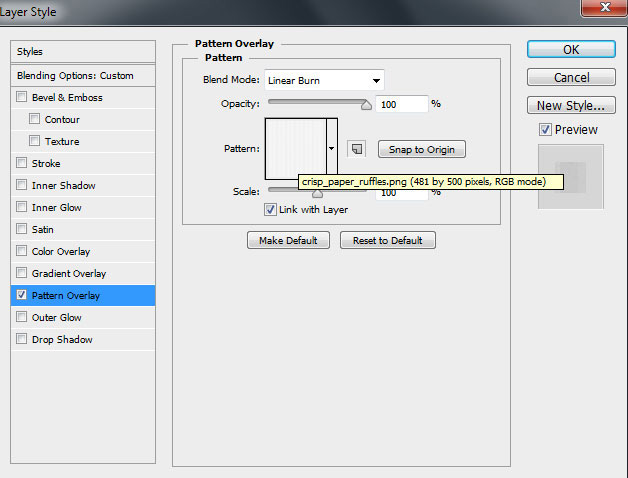
Task: Click the Opacity slider handle
Action: pos(366,104)
